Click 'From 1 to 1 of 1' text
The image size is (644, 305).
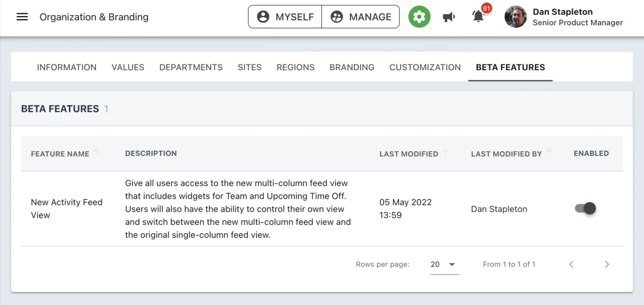[x=509, y=264]
